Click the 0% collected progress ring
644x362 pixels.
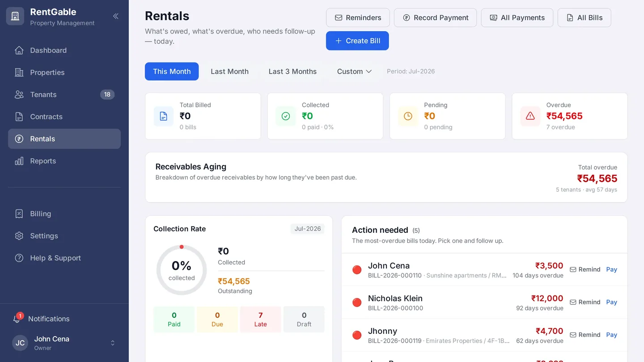coord(182,270)
